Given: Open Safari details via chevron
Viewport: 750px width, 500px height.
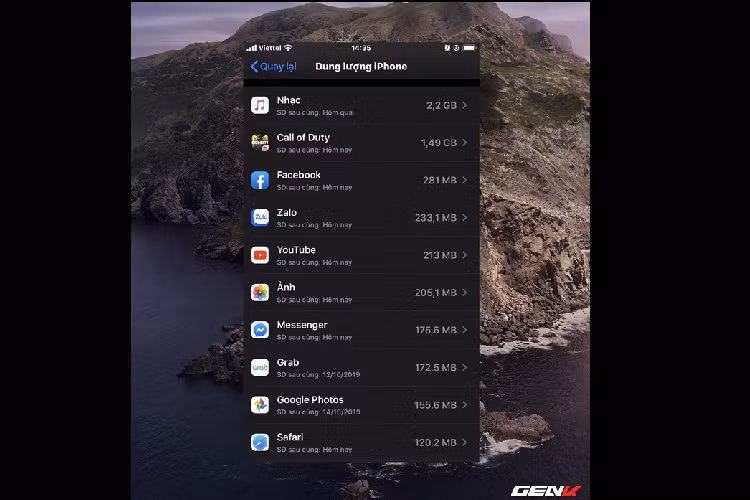Looking at the screenshot, I should pos(464,442).
